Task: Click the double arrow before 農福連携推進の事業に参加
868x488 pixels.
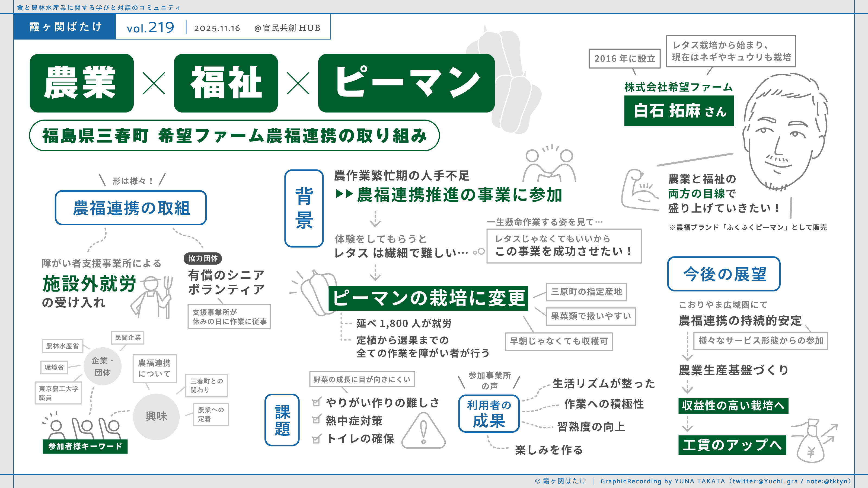Action: [344, 194]
